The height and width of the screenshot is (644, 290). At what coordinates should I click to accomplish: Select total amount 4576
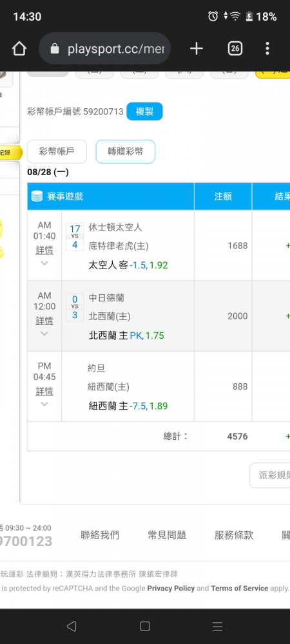[237, 436]
